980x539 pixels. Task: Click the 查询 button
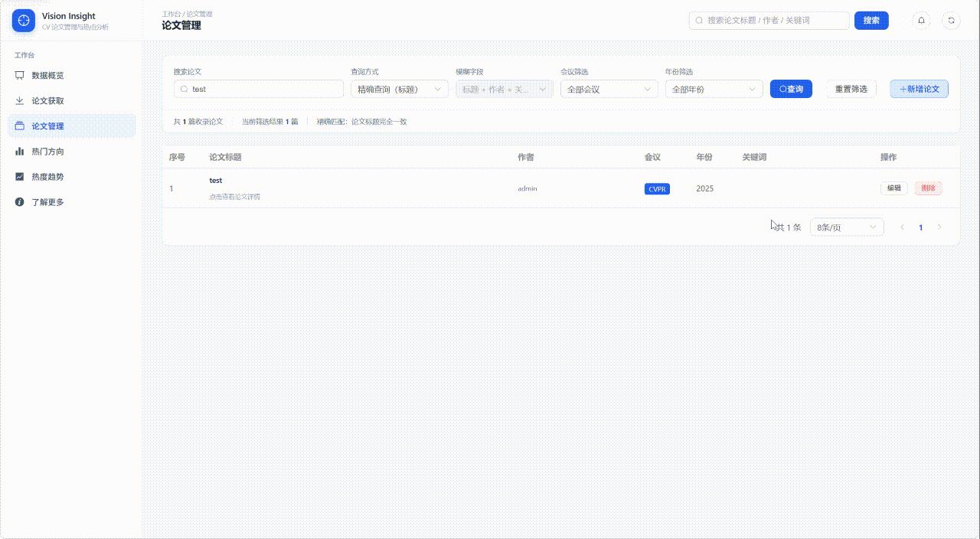pos(791,89)
